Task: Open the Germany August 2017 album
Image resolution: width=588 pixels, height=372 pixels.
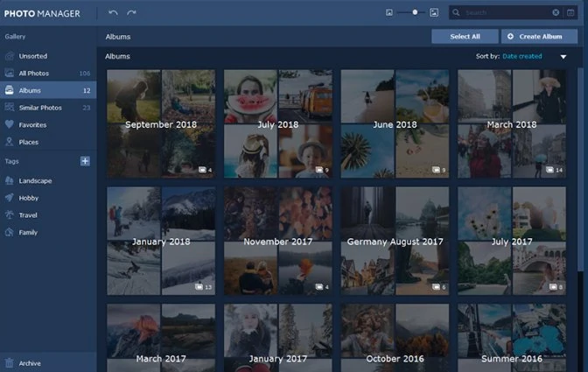Action: pos(395,241)
